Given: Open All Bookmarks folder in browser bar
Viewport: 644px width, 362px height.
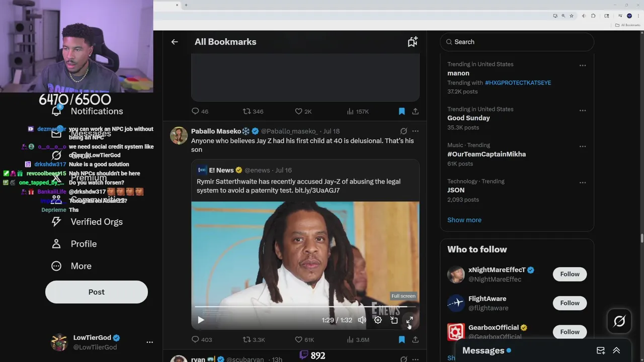Looking at the screenshot, I should point(628,25).
